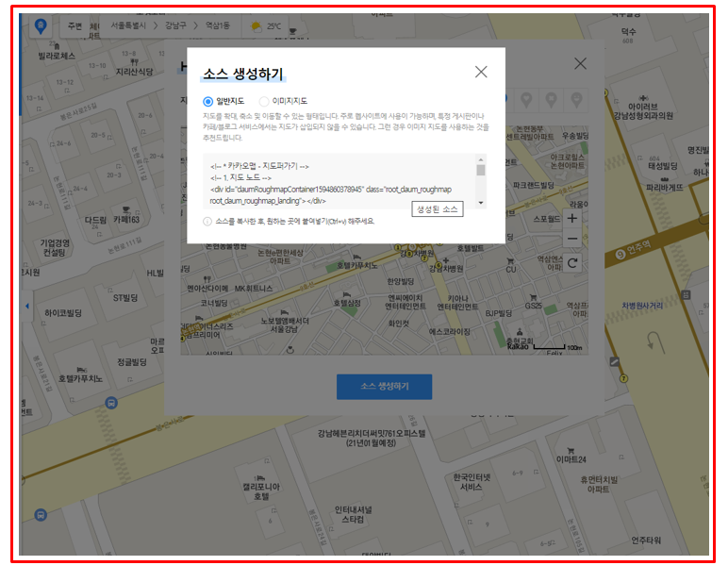Screen dimensions: 728x582
Task: Click the 캘리포니아 호텔 bed icon
Action: click(261, 477)
